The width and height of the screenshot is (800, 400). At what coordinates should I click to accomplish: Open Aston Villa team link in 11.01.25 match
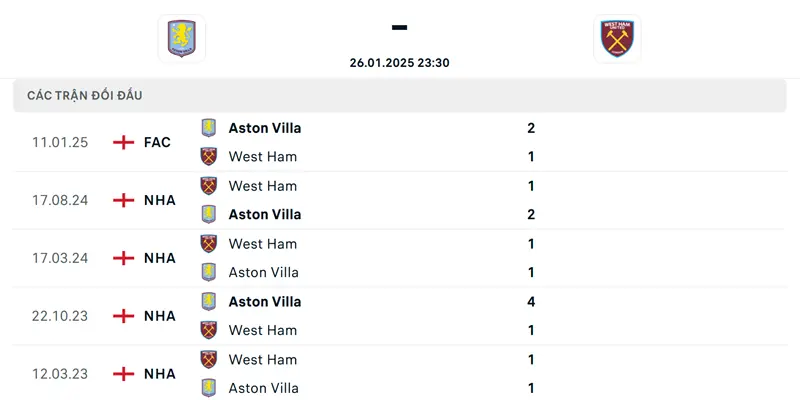(x=265, y=128)
